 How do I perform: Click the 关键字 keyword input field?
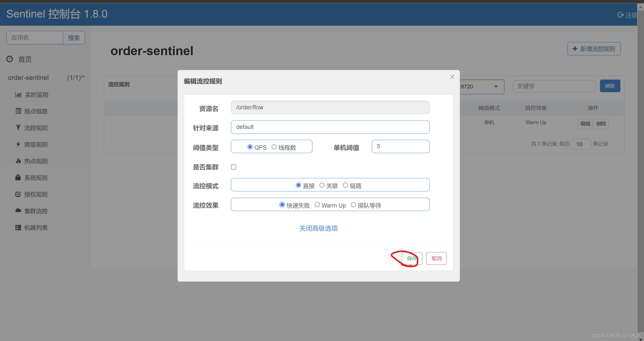click(x=554, y=86)
